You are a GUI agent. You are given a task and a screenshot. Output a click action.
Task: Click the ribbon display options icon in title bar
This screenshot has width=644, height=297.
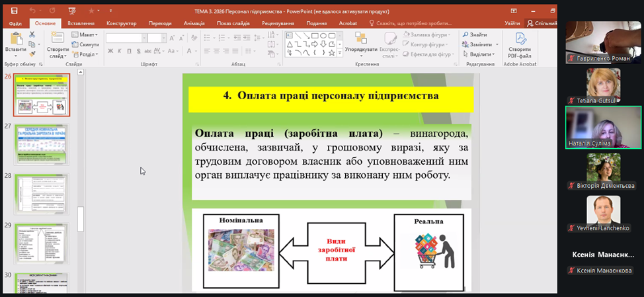click(513, 11)
